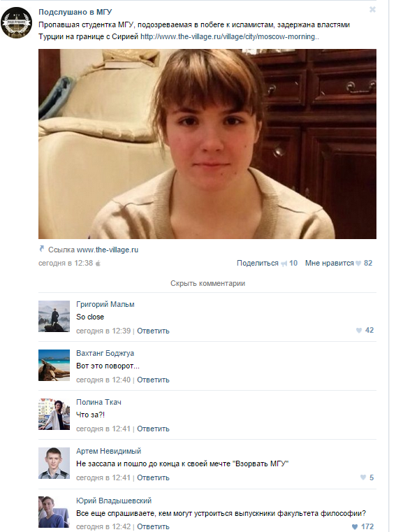Click the Поделиться share button

[x=257, y=263]
